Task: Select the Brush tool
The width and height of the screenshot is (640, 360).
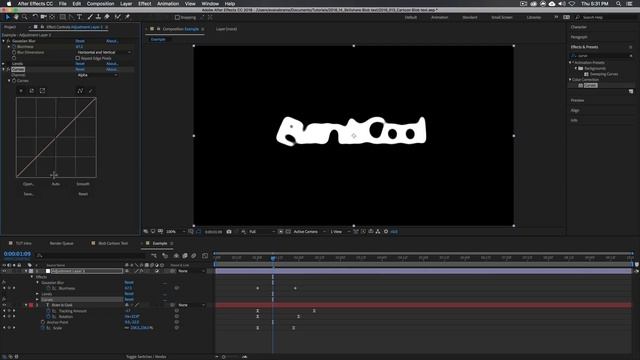Action: click(90, 17)
